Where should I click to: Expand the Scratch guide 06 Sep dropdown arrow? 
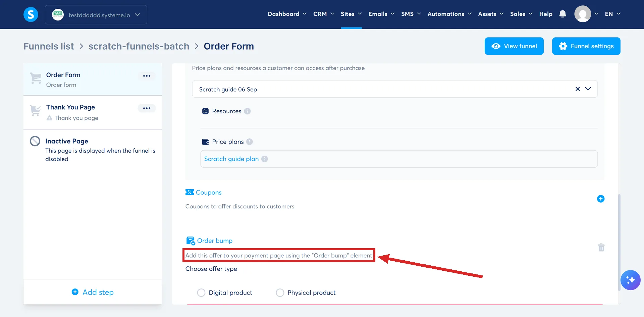[x=588, y=89]
